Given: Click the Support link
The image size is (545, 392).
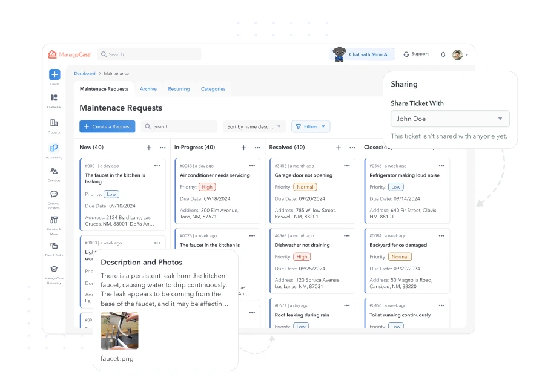Looking at the screenshot, I should tap(416, 54).
